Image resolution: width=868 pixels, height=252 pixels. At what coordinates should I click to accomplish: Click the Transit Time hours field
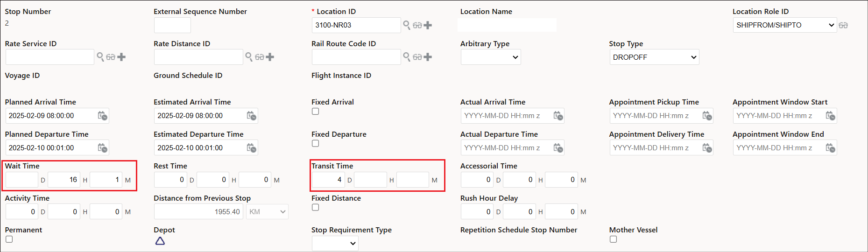point(371,180)
